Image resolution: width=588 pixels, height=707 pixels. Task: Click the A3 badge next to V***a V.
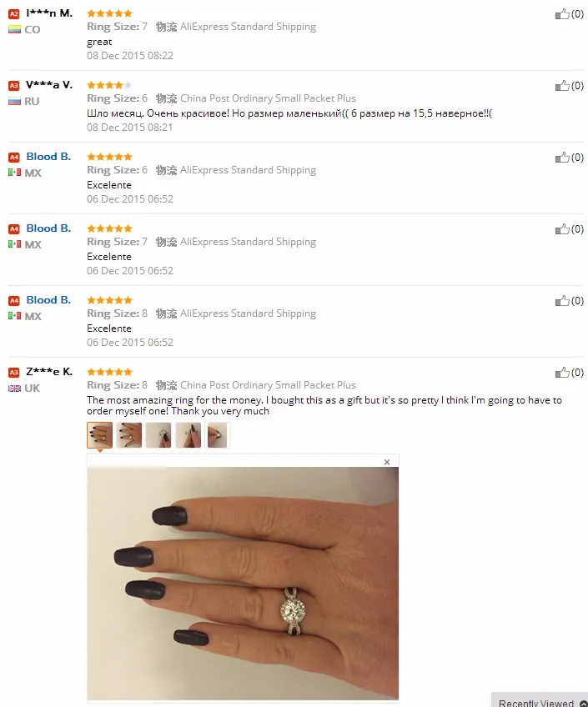[x=14, y=86]
